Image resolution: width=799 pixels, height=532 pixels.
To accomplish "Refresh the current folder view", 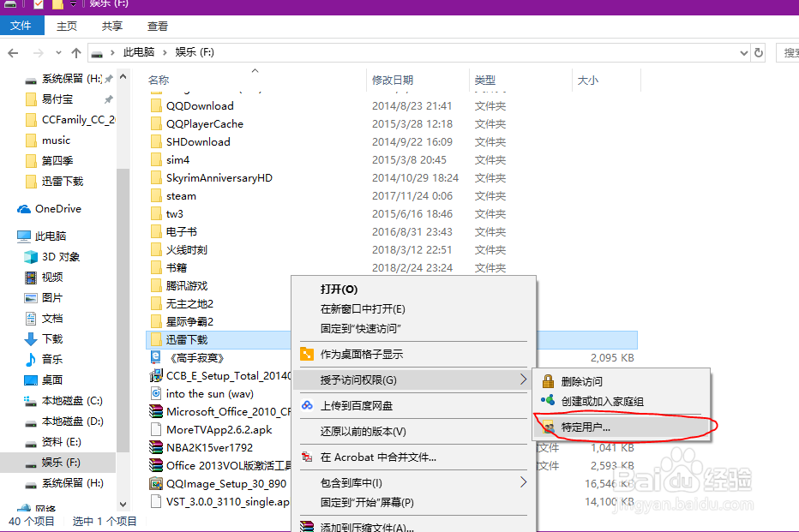I will click(x=759, y=53).
